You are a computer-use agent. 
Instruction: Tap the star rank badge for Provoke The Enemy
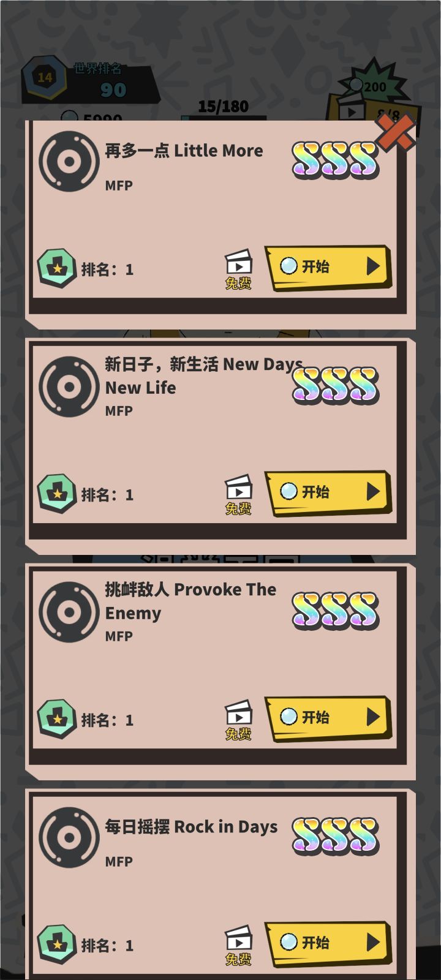pyautogui.click(x=57, y=719)
